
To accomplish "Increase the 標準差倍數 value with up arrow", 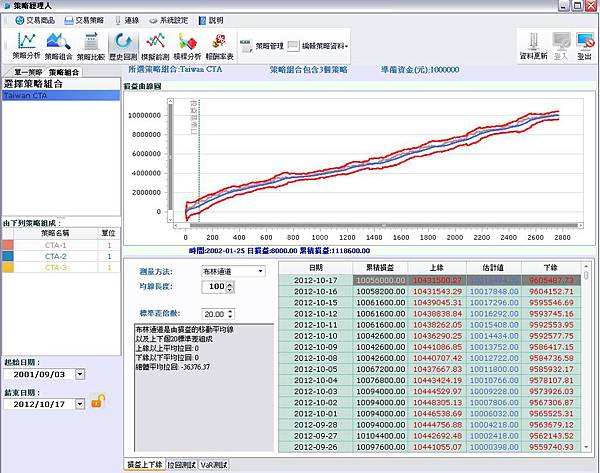I will (x=230, y=312).
